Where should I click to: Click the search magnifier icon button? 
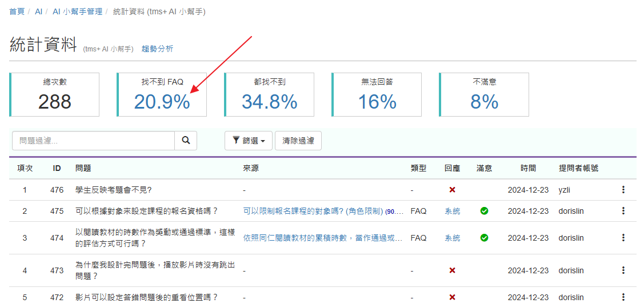(x=186, y=141)
